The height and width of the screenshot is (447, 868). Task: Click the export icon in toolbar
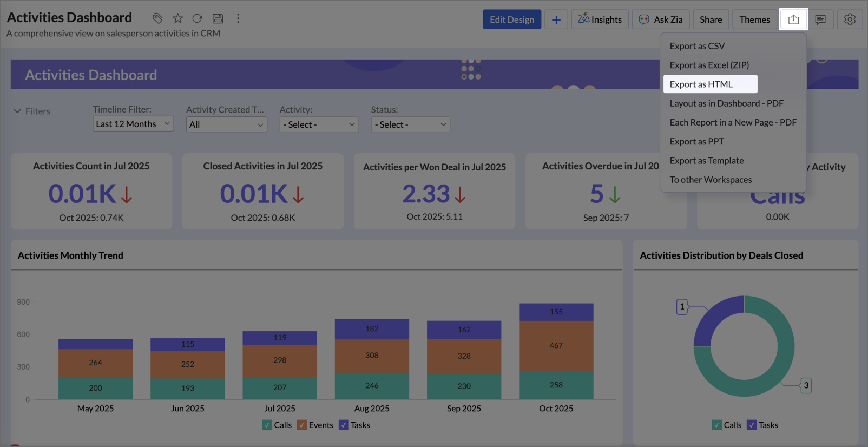(x=793, y=19)
